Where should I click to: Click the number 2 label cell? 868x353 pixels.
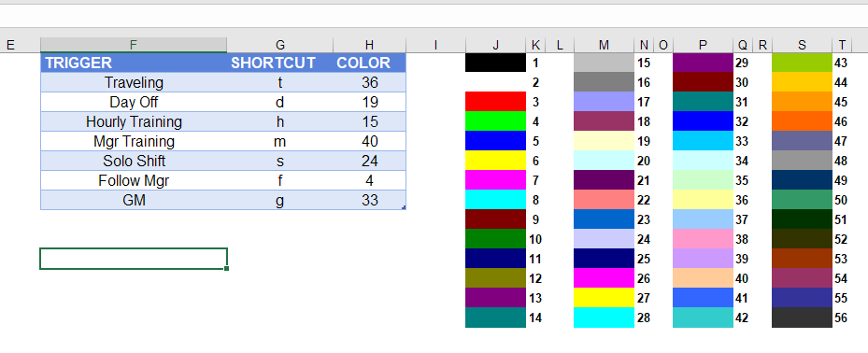pos(535,82)
